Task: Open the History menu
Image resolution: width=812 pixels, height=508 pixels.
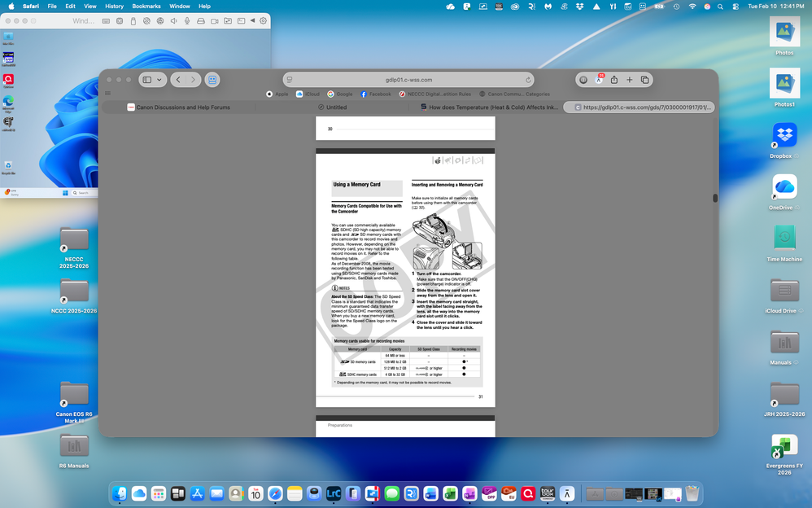Action: coord(115,7)
